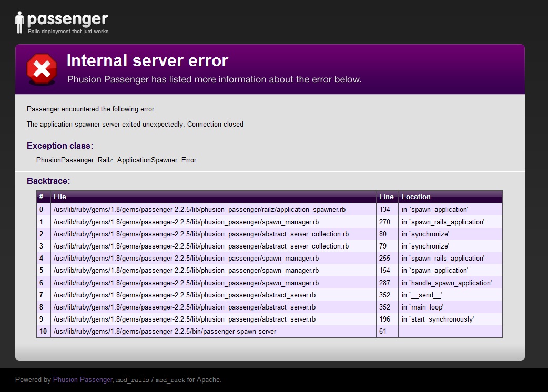Click the Line column header
This screenshot has height=392, width=548.
click(x=386, y=197)
